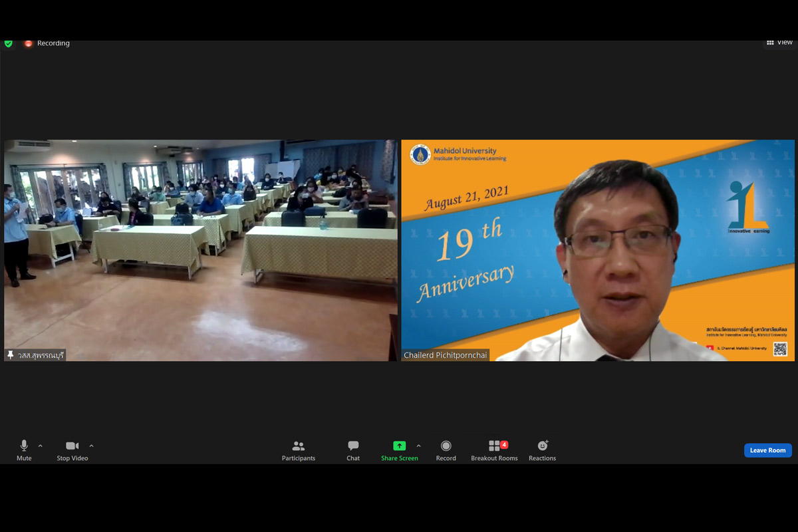The width and height of the screenshot is (798, 532).
Task: Open the Participants panel
Action: point(299,450)
